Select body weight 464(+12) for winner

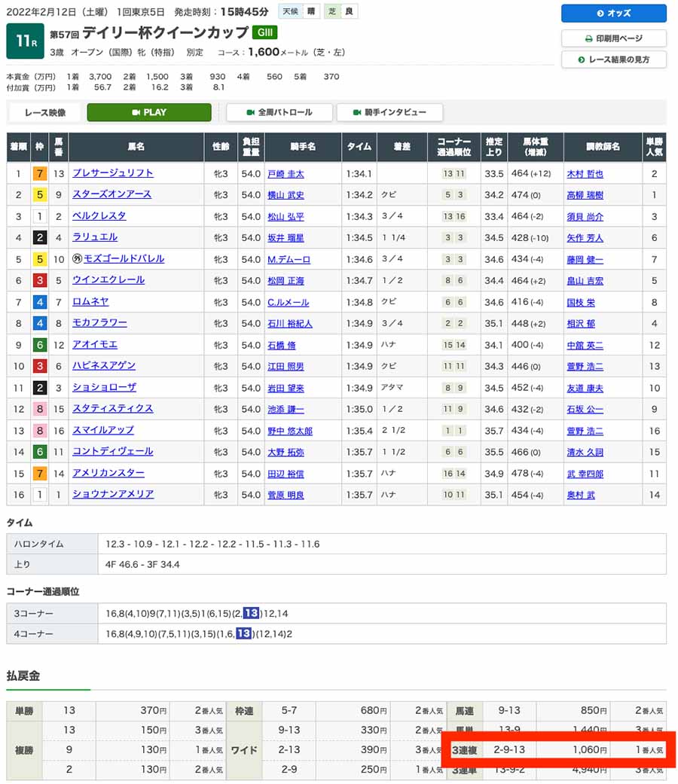click(531, 173)
